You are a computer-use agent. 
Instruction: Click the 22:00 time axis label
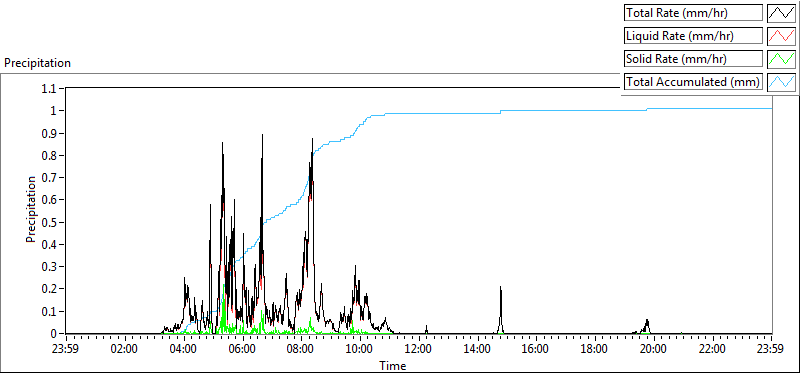point(712,350)
